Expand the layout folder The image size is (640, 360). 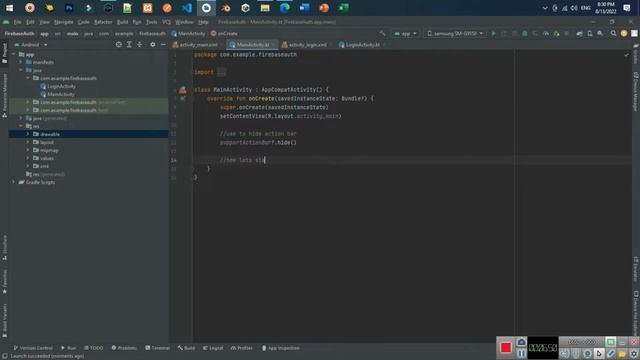28,142
